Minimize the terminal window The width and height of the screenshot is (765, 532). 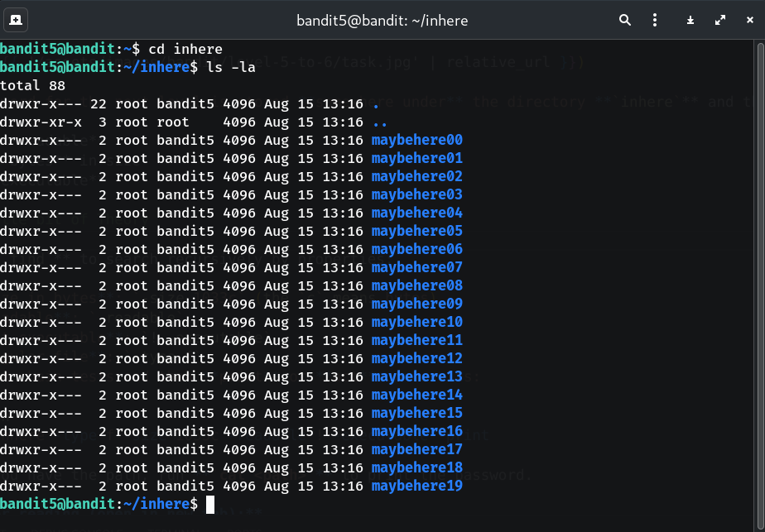pos(690,20)
